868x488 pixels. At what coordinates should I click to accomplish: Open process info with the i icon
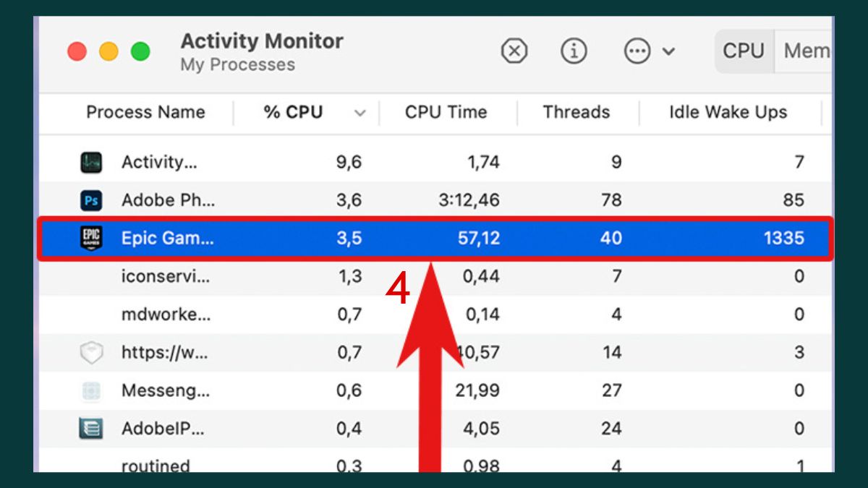[574, 51]
